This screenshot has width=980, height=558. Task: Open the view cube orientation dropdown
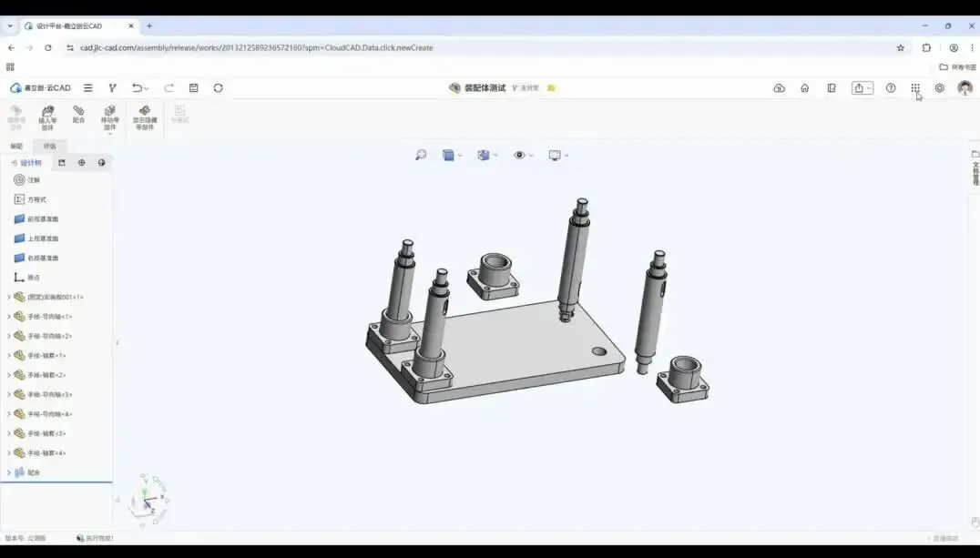(x=451, y=156)
